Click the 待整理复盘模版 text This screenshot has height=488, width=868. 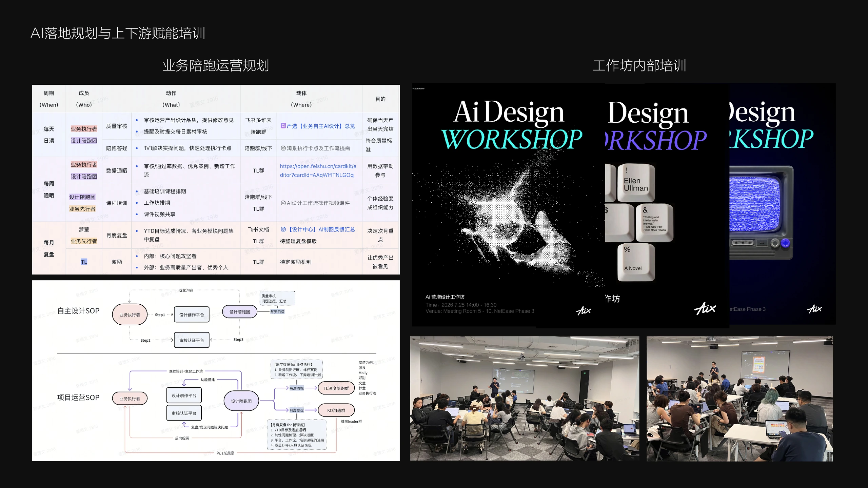click(298, 241)
